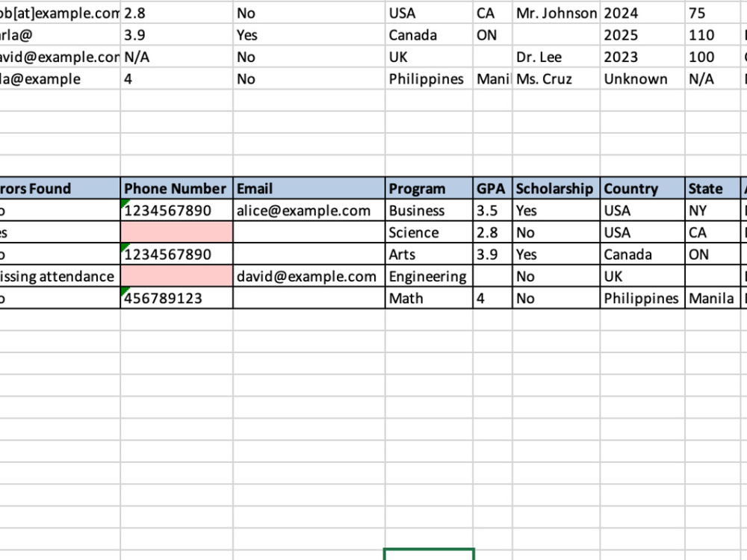Select the 2023 year cell
747x560 pixels.
[642, 57]
